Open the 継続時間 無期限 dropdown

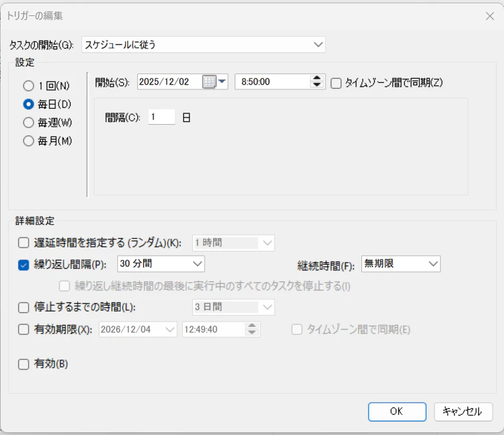[x=401, y=264]
